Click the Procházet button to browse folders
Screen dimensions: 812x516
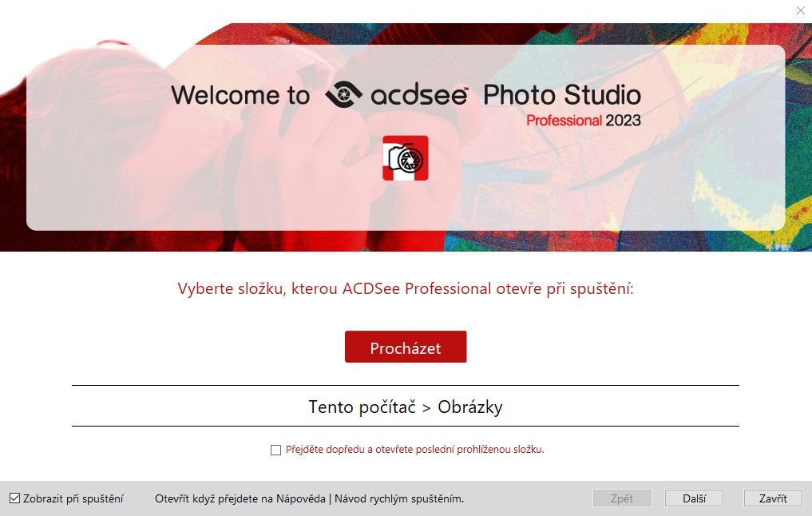pos(406,347)
